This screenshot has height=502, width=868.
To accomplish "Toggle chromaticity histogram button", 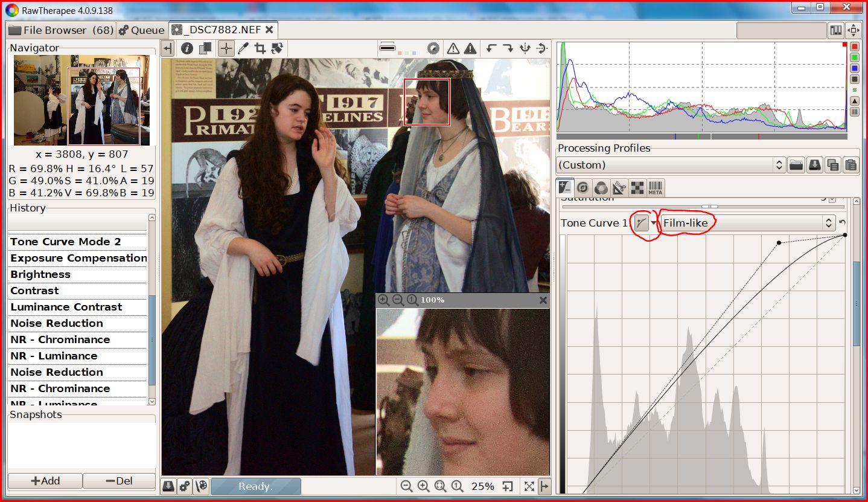I will (855, 90).
